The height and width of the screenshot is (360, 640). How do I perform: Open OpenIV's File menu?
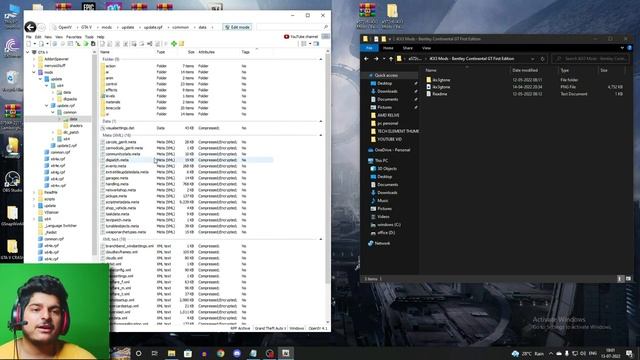click(x=29, y=37)
